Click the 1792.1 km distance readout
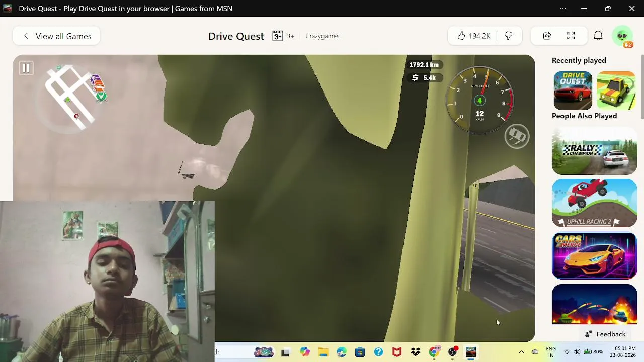Screen dimensions: 644x362 point(424,65)
